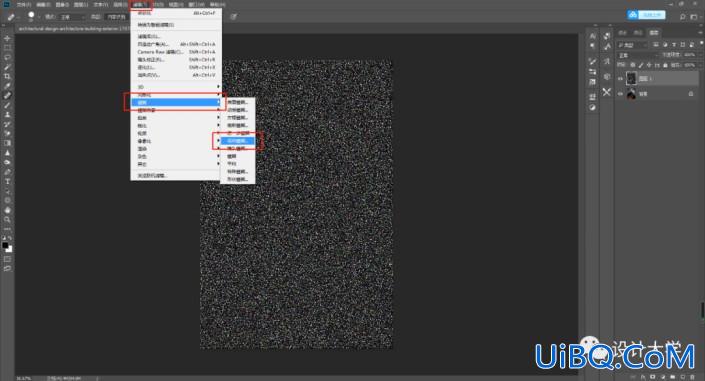This screenshot has height=381, width=705.
Task: Open the layer blend mode 正常 dropdown
Action: coord(637,55)
